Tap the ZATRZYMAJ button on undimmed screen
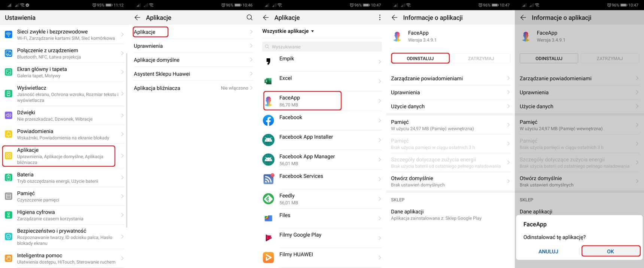The height and width of the screenshot is (268, 644). (x=481, y=58)
